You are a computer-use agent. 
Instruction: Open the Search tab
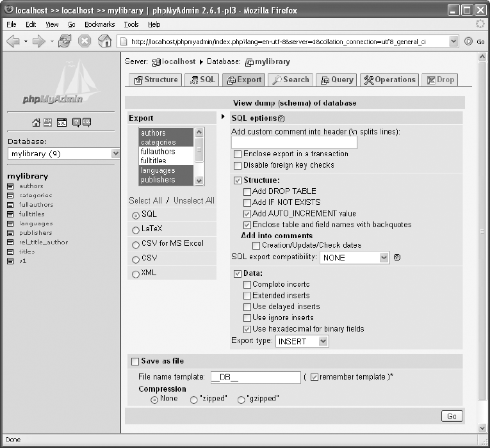pyautogui.click(x=290, y=79)
